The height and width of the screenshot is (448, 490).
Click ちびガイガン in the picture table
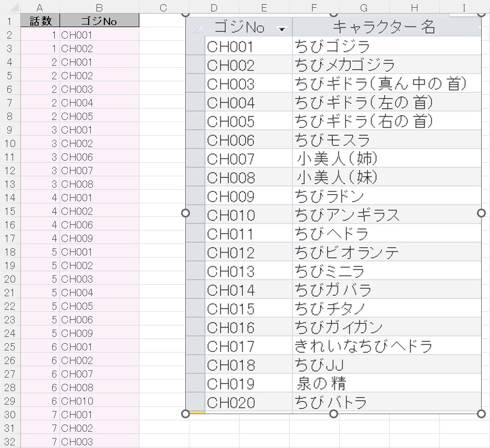point(339,328)
